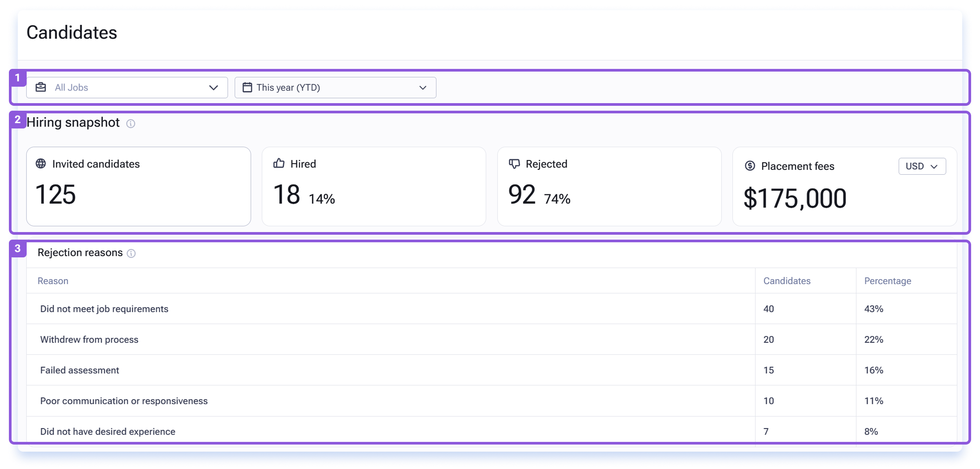Select the Rejected summary card
Viewport: 980px width, 469px height.
609,186
